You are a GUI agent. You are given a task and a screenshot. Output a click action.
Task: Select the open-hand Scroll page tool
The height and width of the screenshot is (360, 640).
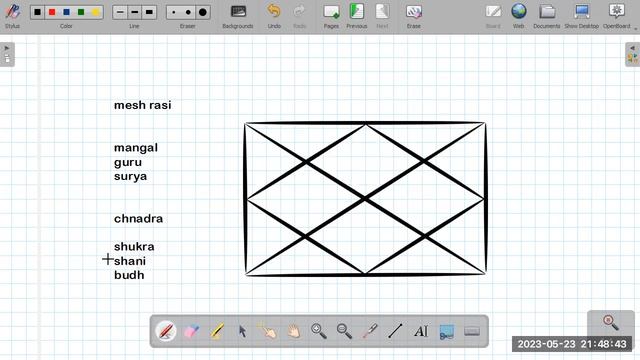click(x=293, y=331)
